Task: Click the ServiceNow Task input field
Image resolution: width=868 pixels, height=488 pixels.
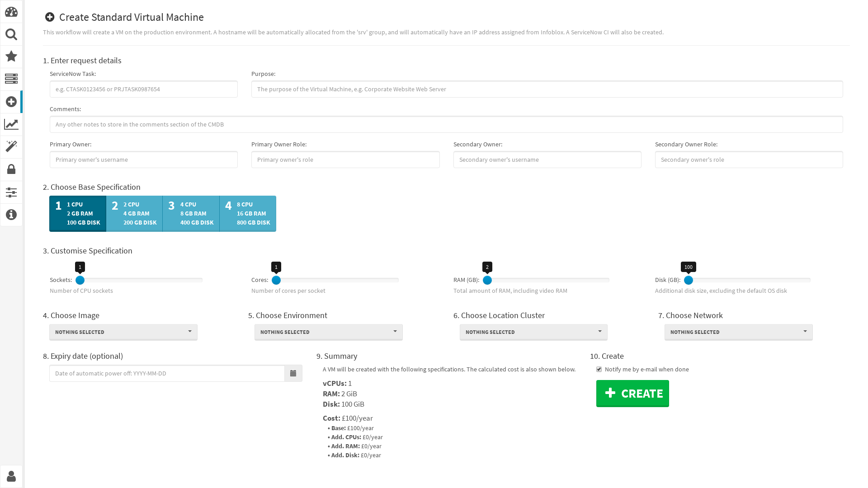Action: [x=143, y=89]
